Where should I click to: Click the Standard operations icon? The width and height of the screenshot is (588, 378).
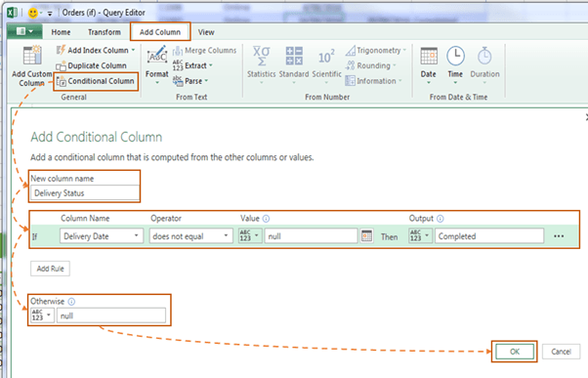[294, 56]
